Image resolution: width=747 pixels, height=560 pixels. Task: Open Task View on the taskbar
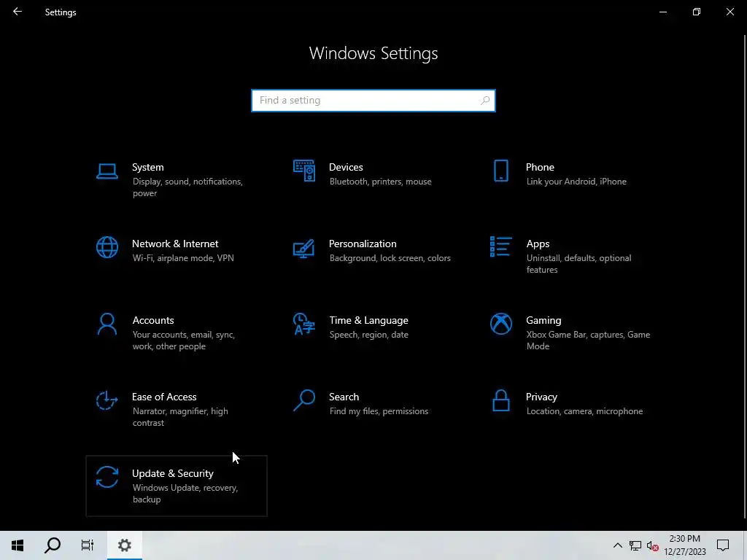pyautogui.click(x=88, y=545)
